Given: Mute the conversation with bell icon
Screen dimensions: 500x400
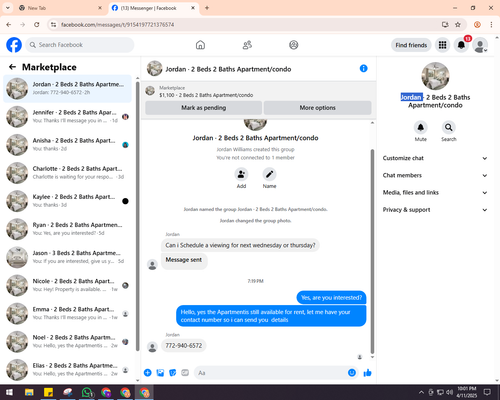Looking at the screenshot, I should (421, 127).
